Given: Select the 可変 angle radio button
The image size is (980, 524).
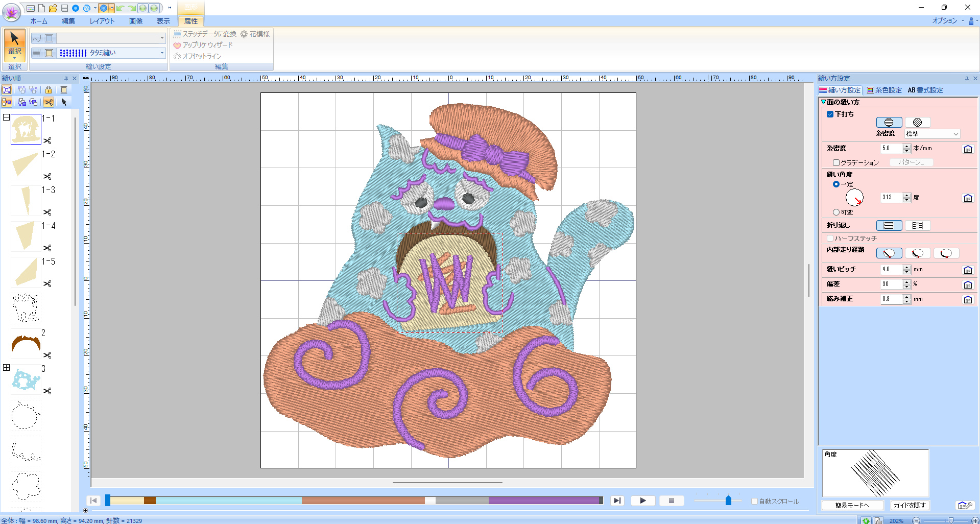Looking at the screenshot, I should coord(836,212).
